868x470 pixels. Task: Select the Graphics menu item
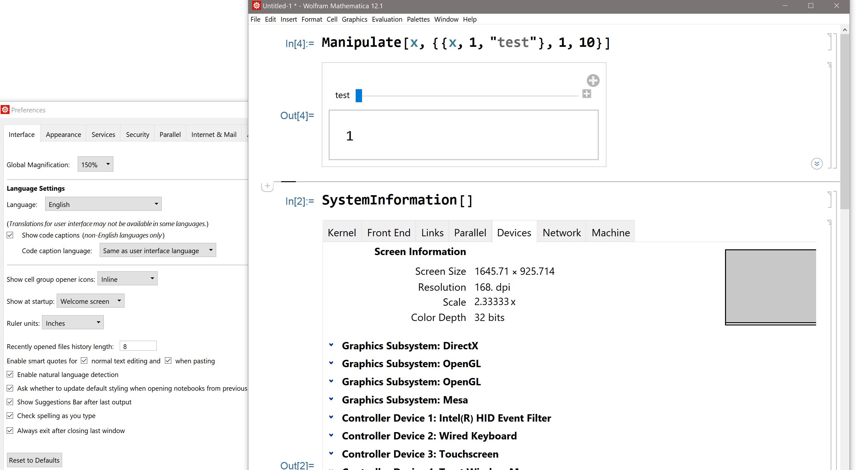point(353,19)
